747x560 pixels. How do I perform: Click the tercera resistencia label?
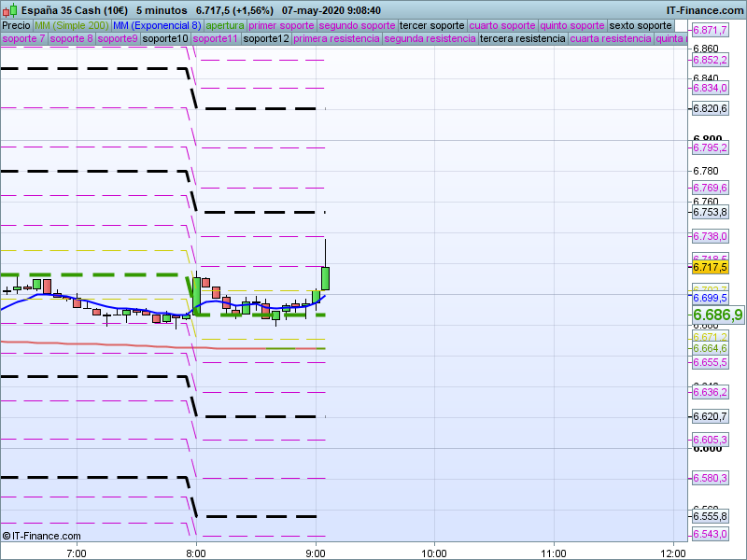point(522,39)
